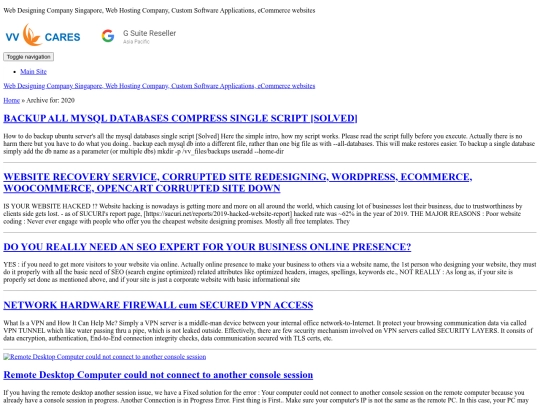The image size is (540, 405).
Task: Click the MySQL backup article summary paragraph
Action: (269, 144)
